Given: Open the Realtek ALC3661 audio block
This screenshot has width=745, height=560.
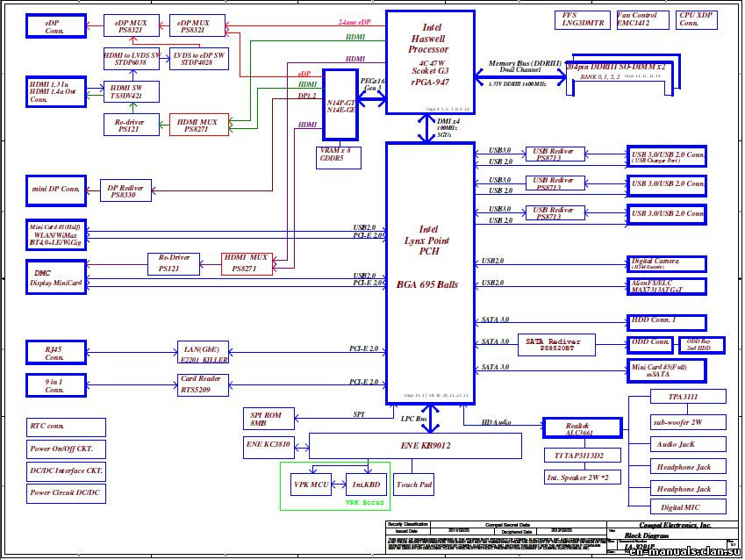Looking at the screenshot, I should click(584, 427).
